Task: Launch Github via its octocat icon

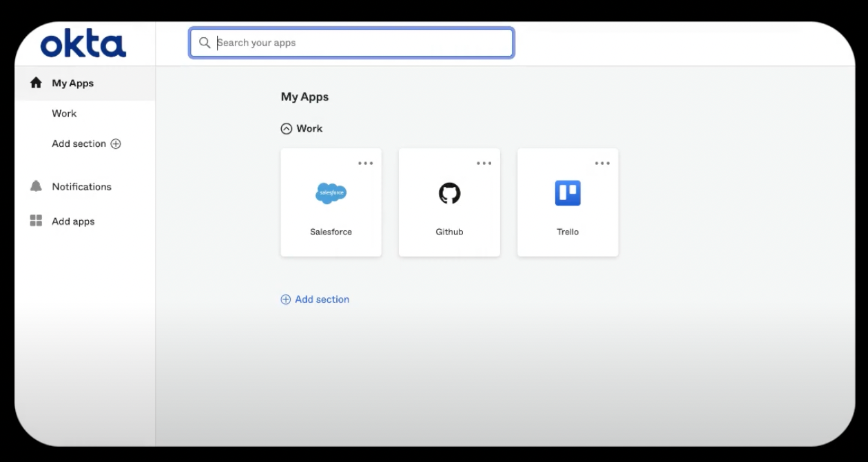Action: [x=449, y=193]
